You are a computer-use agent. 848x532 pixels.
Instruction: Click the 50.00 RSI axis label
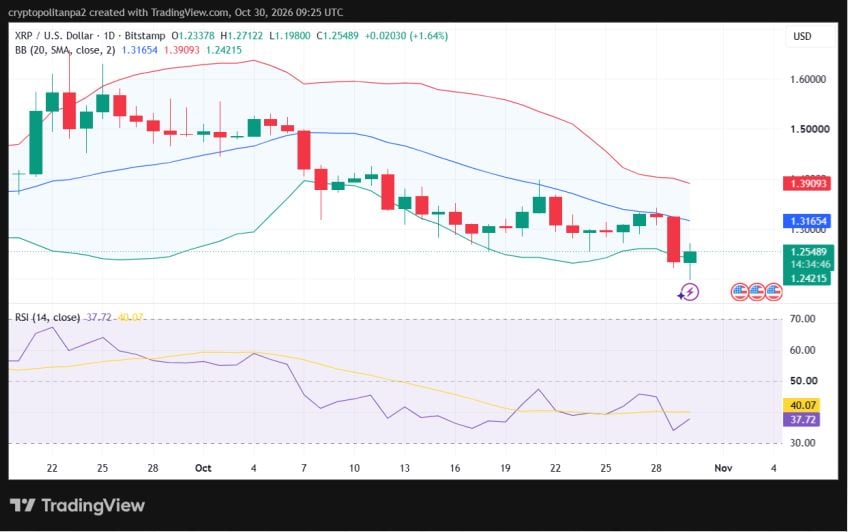(804, 381)
